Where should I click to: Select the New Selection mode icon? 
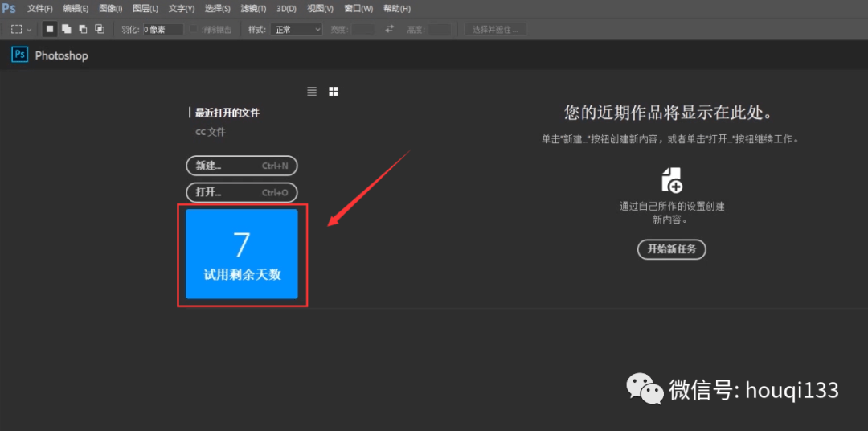coord(50,30)
